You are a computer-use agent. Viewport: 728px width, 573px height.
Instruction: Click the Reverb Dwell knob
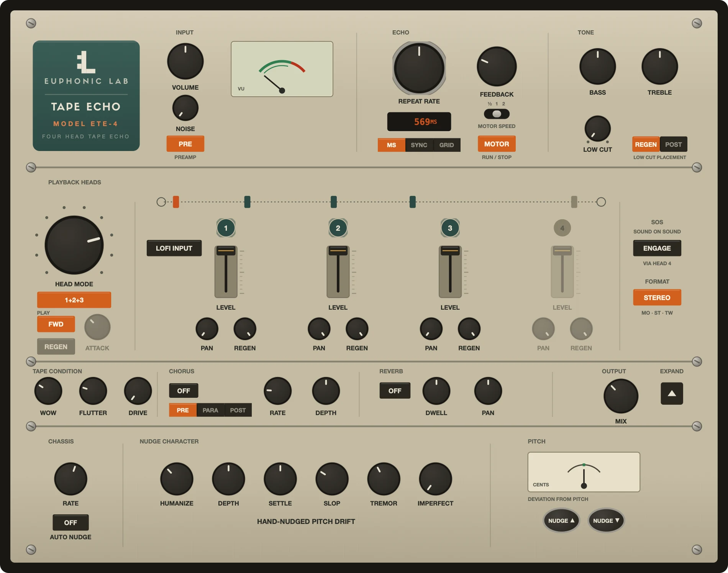click(436, 391)
